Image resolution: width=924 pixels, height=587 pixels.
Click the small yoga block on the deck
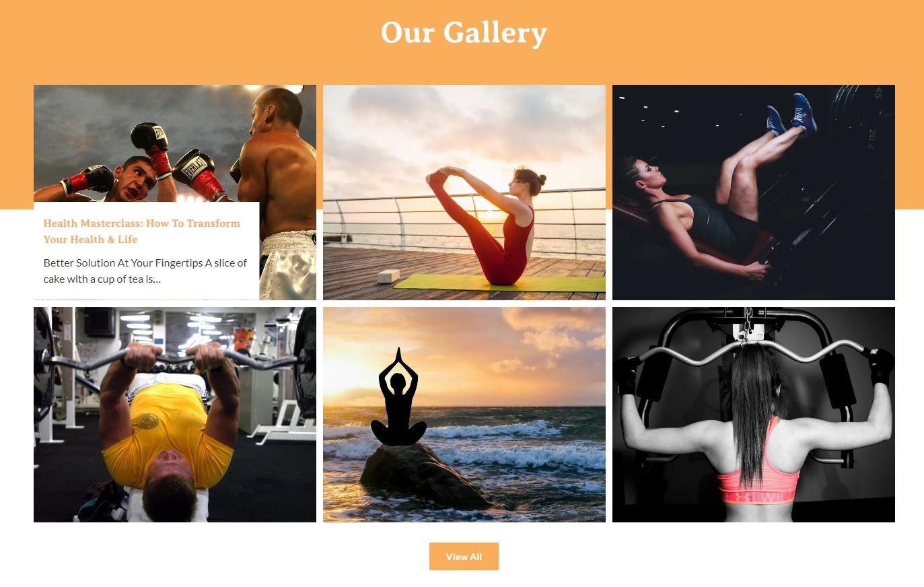(388, 276)
